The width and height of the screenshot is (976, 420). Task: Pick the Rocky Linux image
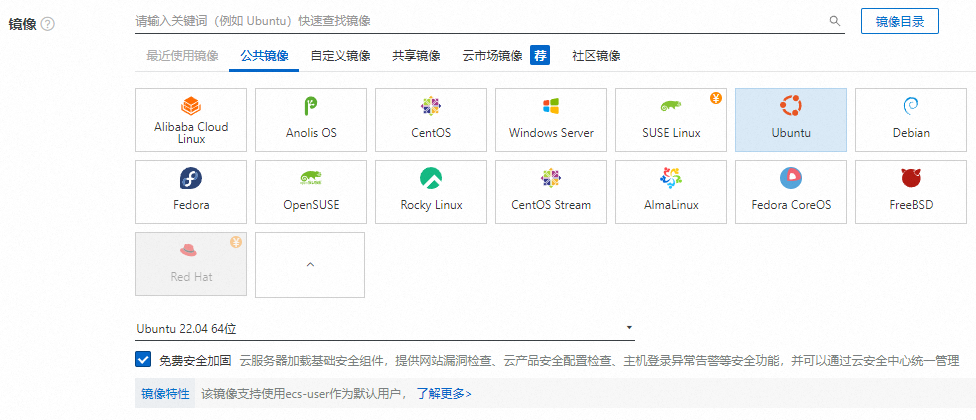[431, 192]
